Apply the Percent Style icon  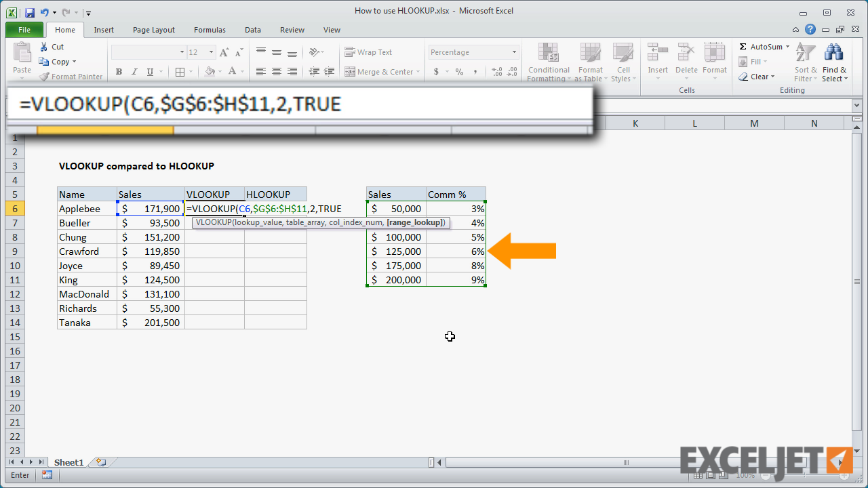tap(460, 72)
